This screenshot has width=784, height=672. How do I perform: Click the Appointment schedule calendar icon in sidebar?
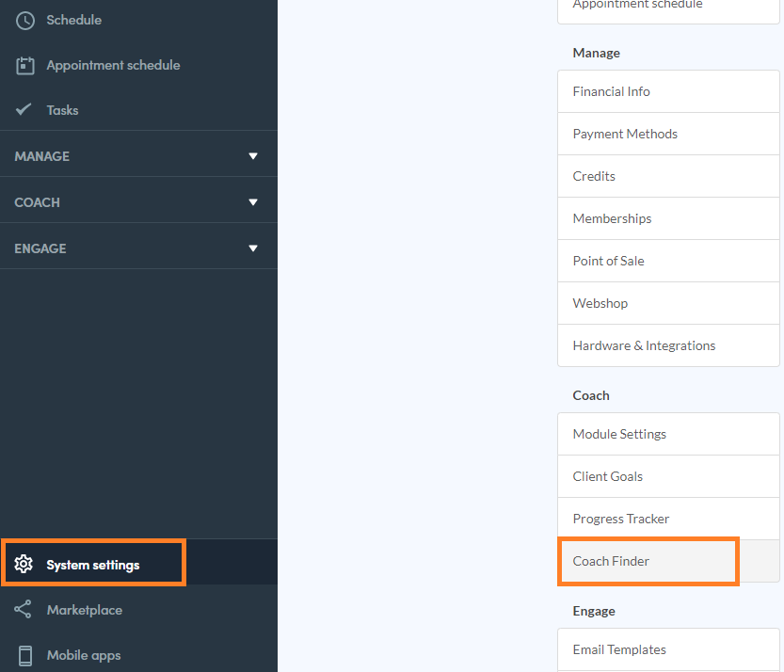(x=25, y=66)
